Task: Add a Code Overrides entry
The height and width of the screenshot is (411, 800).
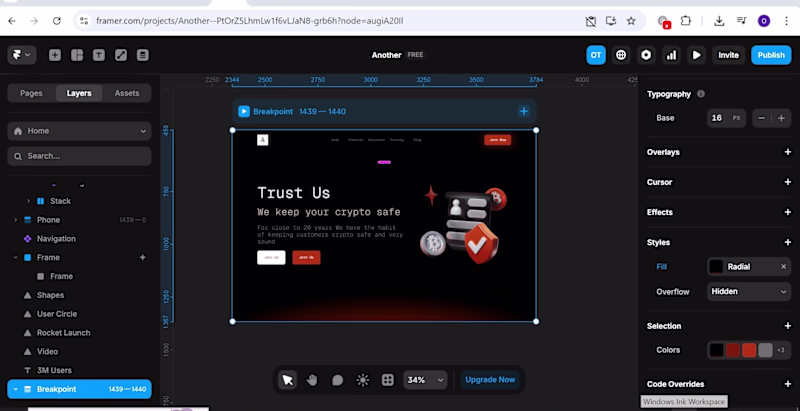Action: coord(787,384)
